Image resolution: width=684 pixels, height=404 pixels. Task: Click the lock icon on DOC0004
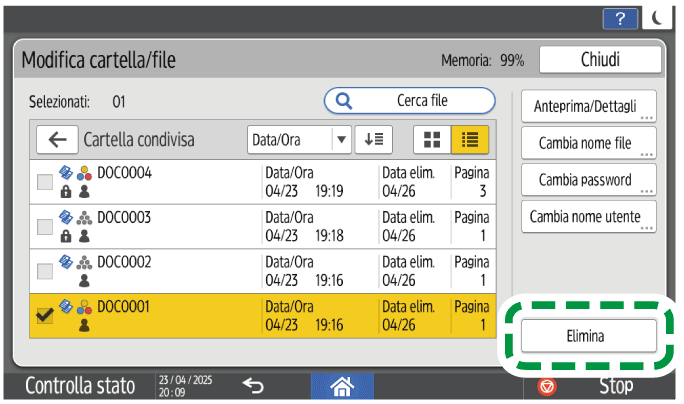[x=66, y=191]
